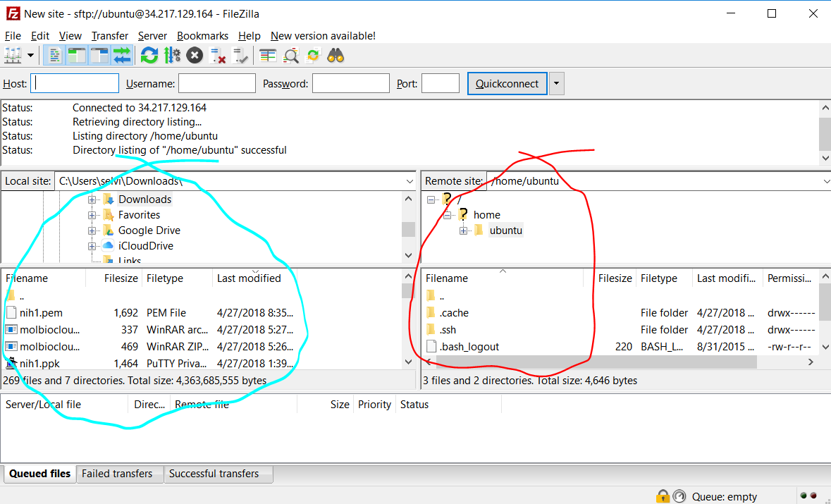Open the Site Manager icon

(12, 55)
